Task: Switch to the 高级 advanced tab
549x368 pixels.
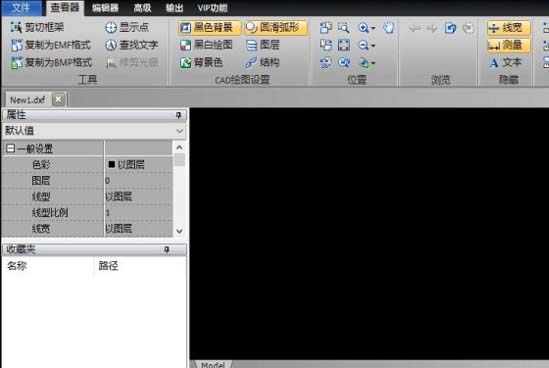Action: (143, 8)
